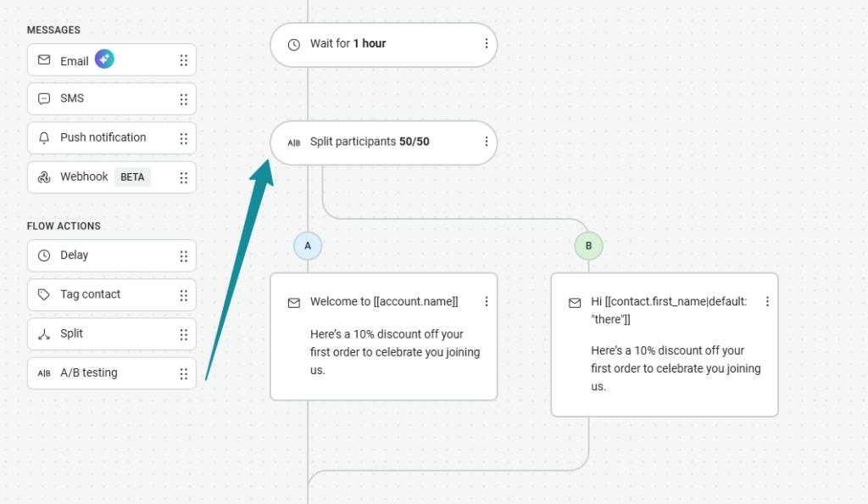Select the A branch circle marker
868x504 pixels.
click(x=308, y=246)
